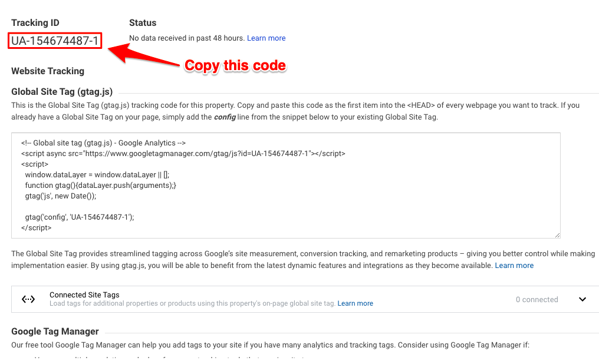Click the gtag('js', new Date()) code line
This screenshot has width=599, height=364.
[x=60, y=196]
